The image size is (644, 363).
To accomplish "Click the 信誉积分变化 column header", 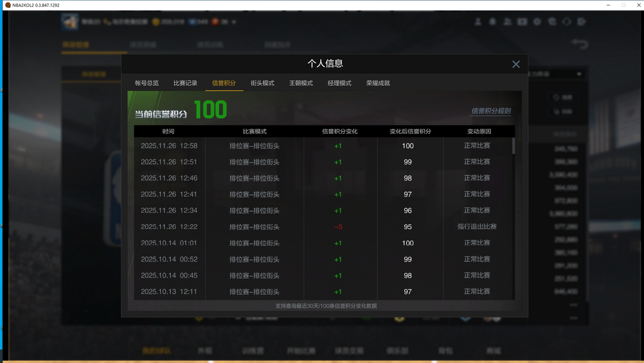I will 340,131.
